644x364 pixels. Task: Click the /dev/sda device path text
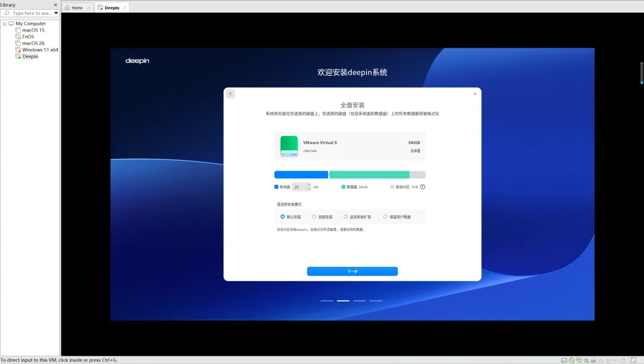click(x=309, y=151)
